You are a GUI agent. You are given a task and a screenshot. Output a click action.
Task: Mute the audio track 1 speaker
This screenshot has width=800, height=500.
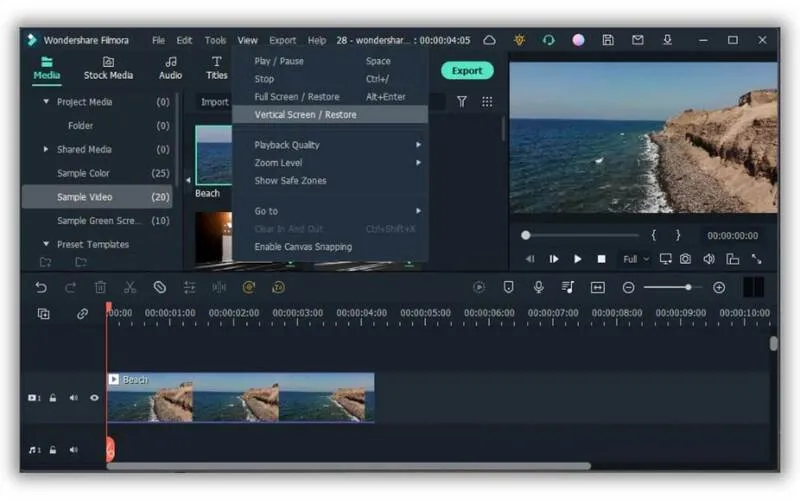pyautogui.click(x=73, y=450)
